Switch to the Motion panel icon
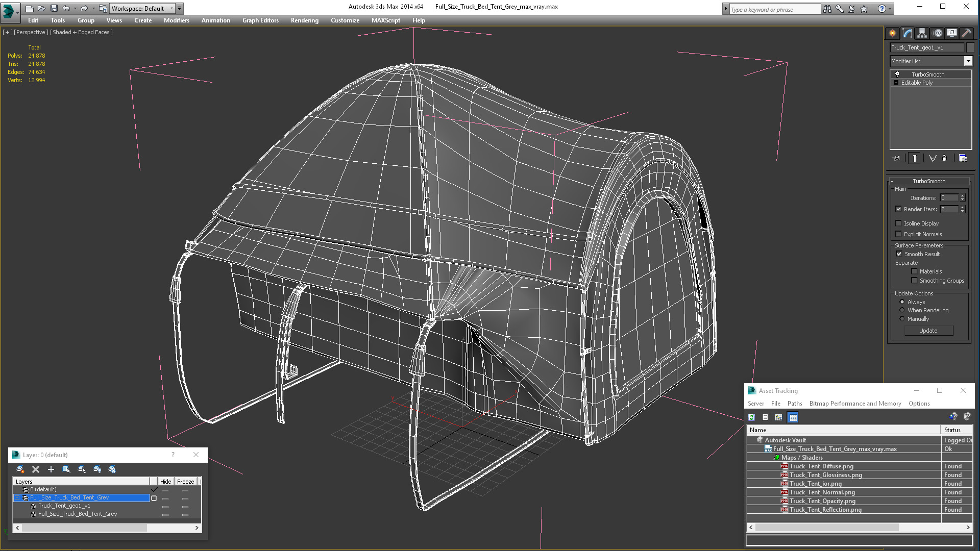980x551 pixels. pyautogui.click(x=938, y=33)
